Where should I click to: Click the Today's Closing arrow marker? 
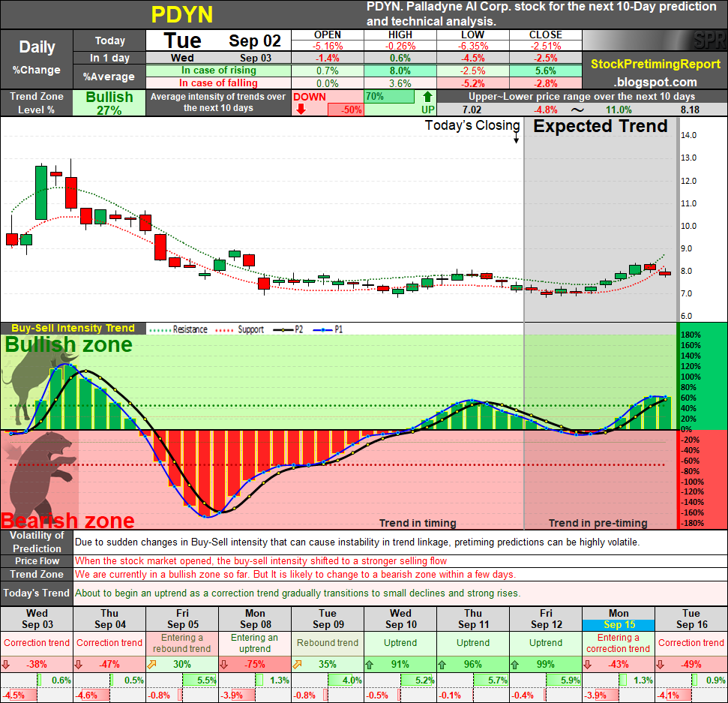(x=516, y=138)
